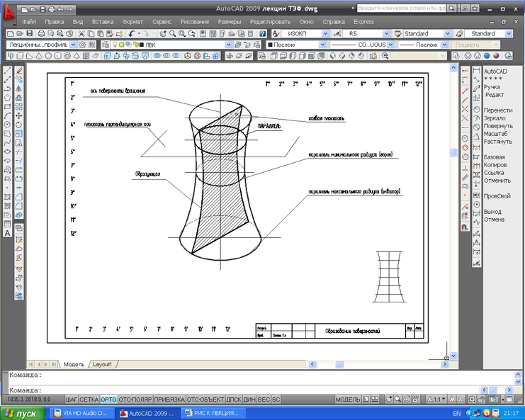Screen dimensions: 525x420
Task: Choose the Mirror modify tool
Action: pos(19,89)
